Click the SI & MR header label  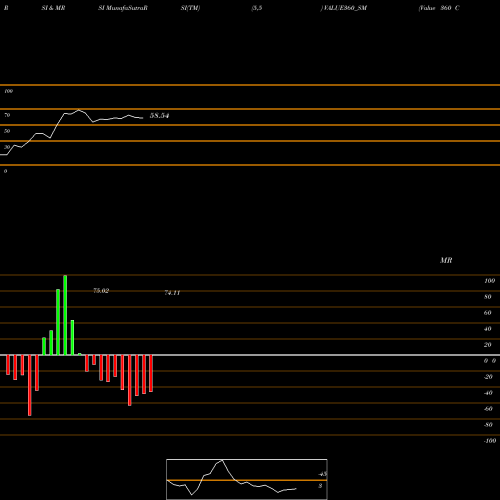click(x=53, y=8)
